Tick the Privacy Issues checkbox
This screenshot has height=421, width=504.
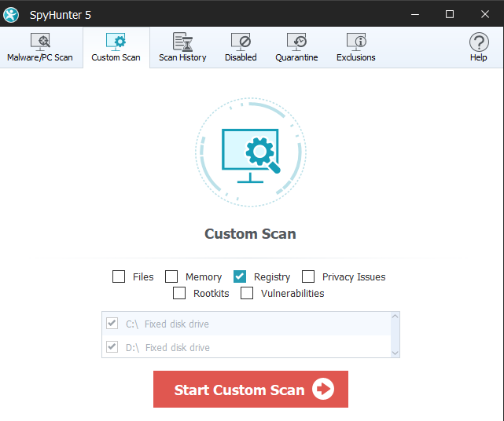point(308,276)
